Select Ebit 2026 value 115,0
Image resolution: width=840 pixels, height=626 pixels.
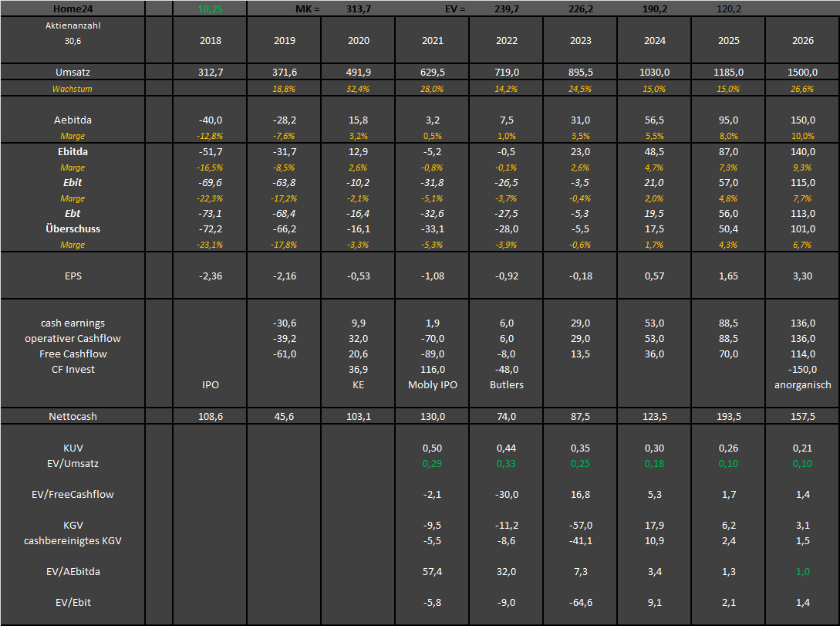click(802, 183)
